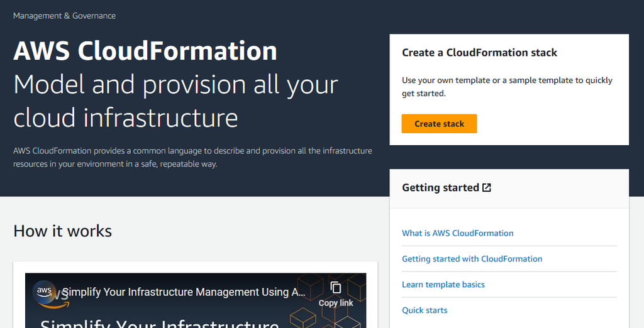
Task: Click the video title Simplify Your Infrastructure Management
Action: point(184,292)
